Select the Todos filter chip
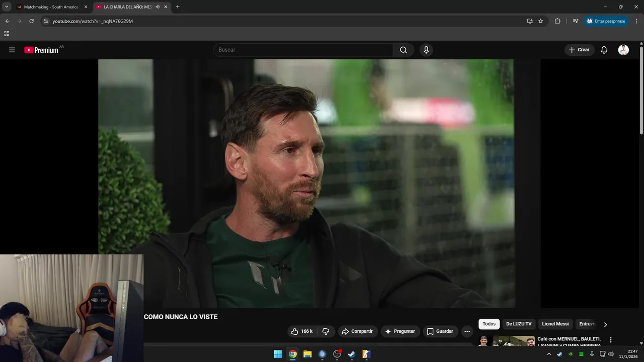 tap(489, 324)
